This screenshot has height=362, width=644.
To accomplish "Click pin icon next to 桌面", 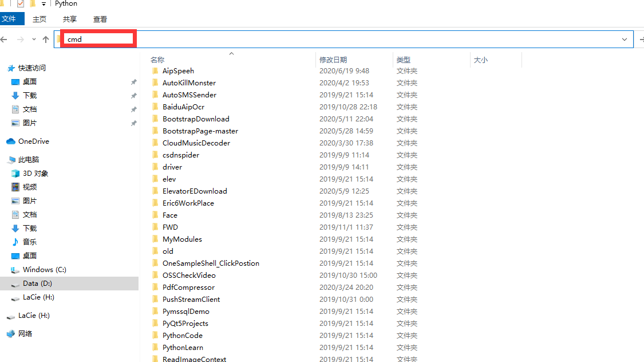I will point(134,82).
